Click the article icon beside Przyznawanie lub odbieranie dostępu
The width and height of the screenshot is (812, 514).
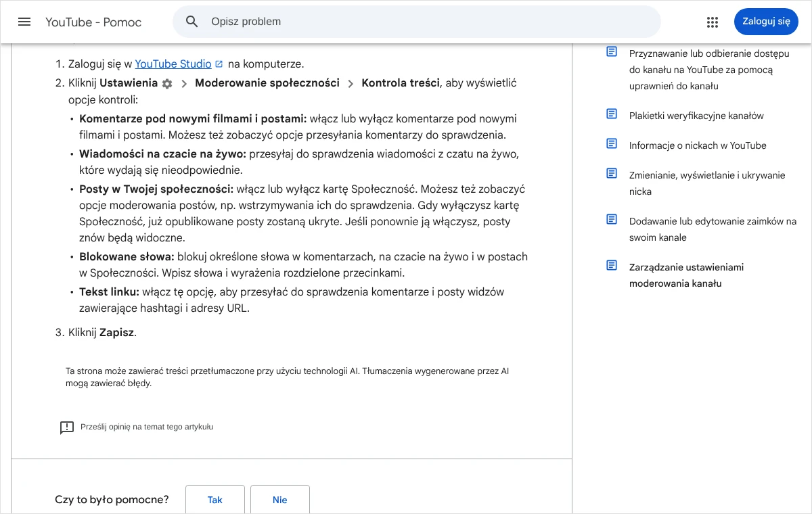612,52
